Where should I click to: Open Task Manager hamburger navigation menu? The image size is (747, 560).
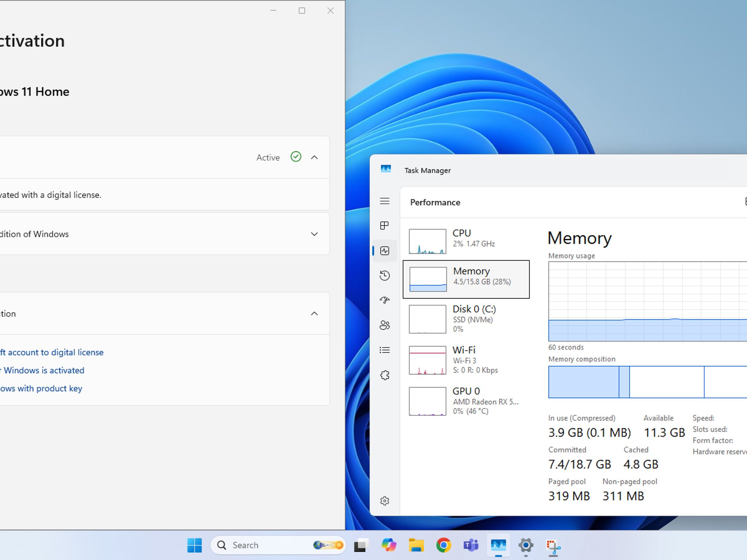[384, 201]
